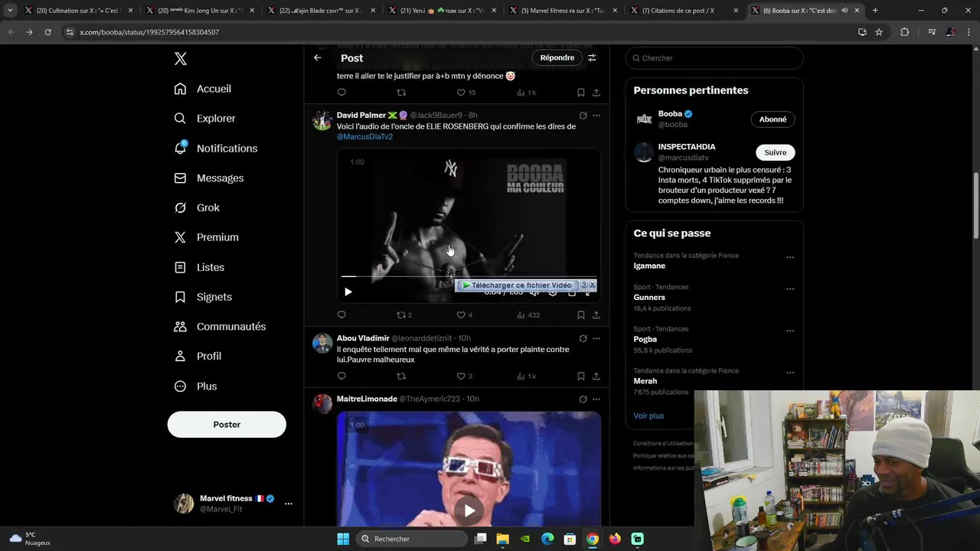Click the Répondre button
This screenshot has width=980, height=551.
[557, 57]
